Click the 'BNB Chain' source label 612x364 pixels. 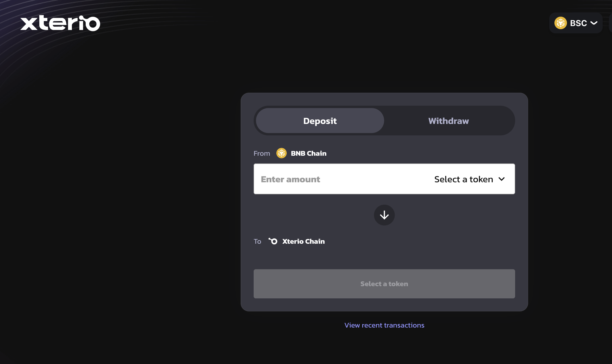(x=308, y=153)
